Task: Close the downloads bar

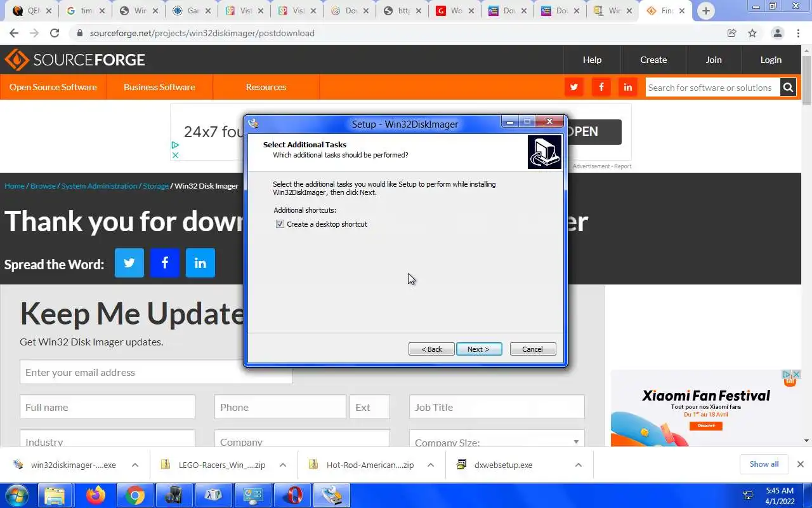Action: click(801, 464)
